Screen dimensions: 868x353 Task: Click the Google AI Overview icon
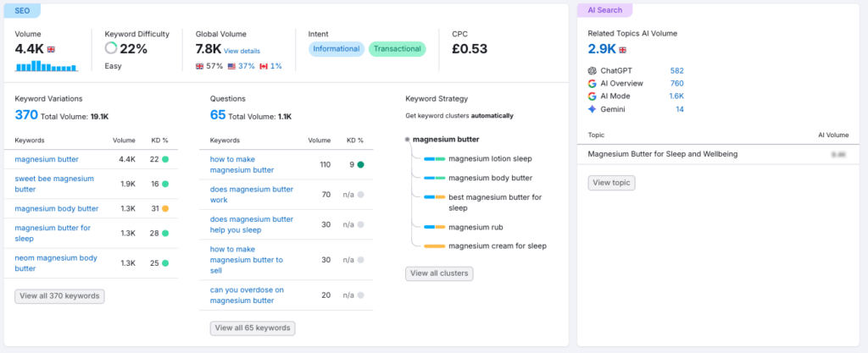tap(592, 84)
